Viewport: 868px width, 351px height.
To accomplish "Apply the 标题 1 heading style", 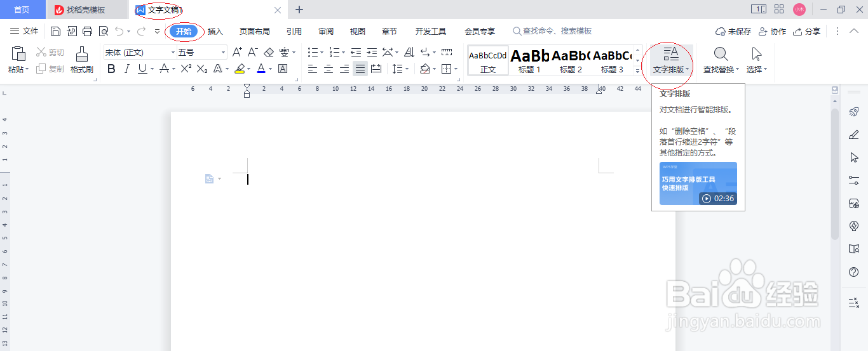I will coord(529,61).
